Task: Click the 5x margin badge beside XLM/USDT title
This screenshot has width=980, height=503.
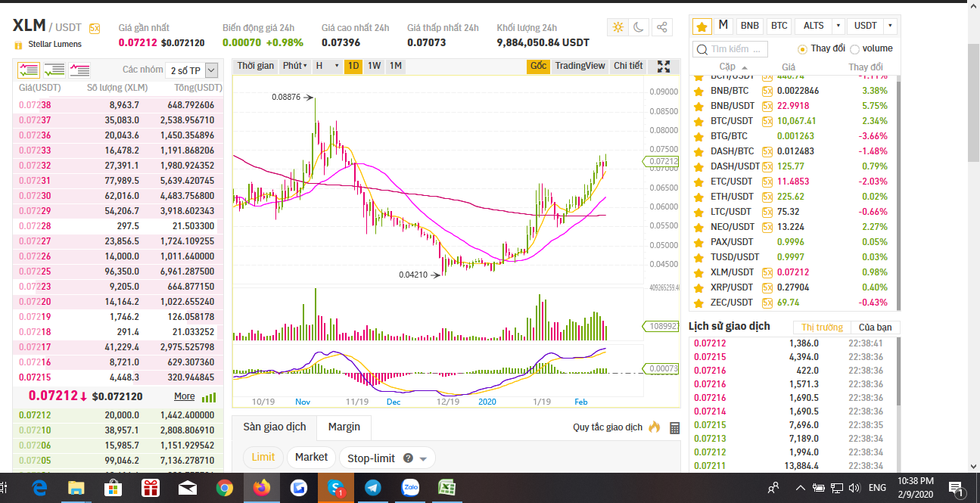Action: [95, 28]
